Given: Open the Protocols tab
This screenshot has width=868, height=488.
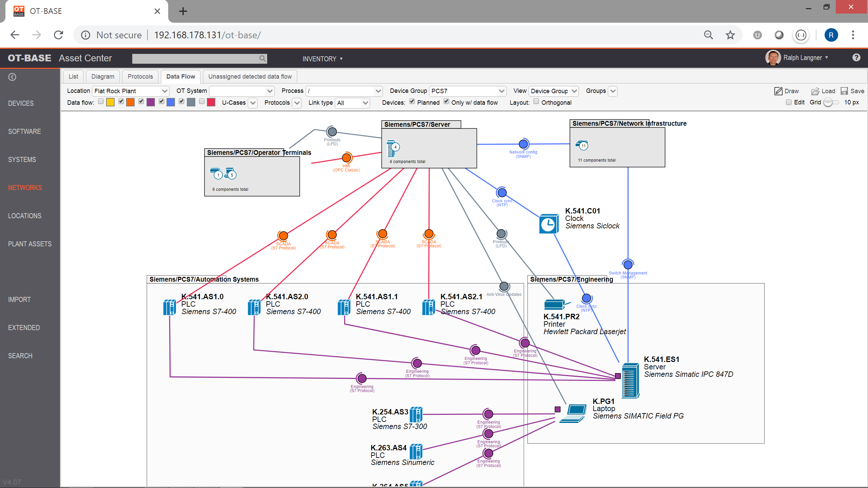Looking at the screenshot, I should coord(140,76).
